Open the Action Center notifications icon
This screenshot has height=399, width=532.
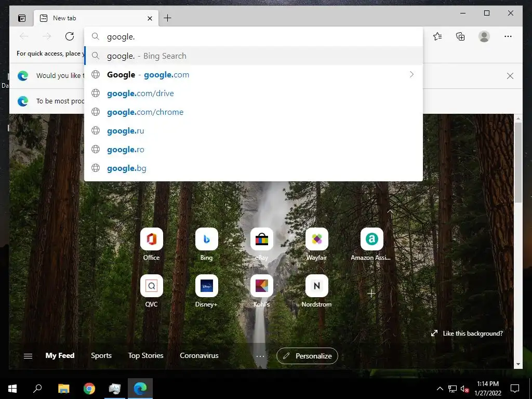[515, 389]
